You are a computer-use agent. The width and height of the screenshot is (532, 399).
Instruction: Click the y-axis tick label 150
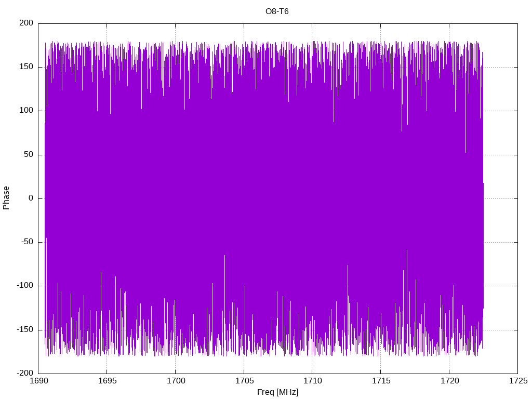(26, 67)
